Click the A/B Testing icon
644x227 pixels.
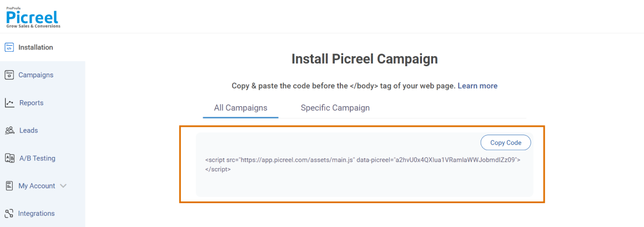pyautogui.click(x=9, y=158)
